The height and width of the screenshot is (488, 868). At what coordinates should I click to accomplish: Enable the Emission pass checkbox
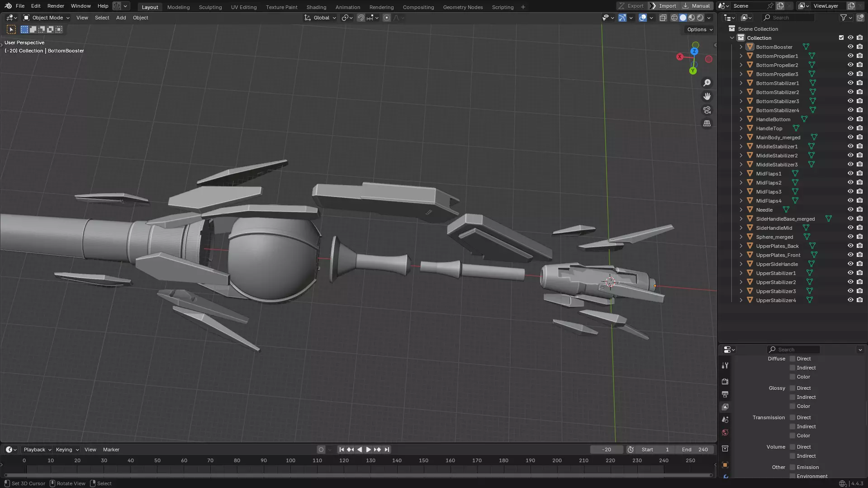point(792,467)
